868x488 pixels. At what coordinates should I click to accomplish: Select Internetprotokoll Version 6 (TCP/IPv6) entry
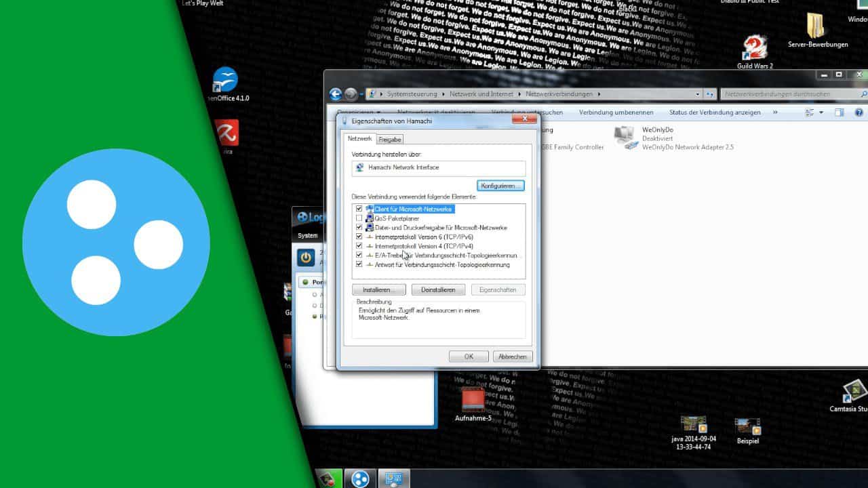coord(424,237)
